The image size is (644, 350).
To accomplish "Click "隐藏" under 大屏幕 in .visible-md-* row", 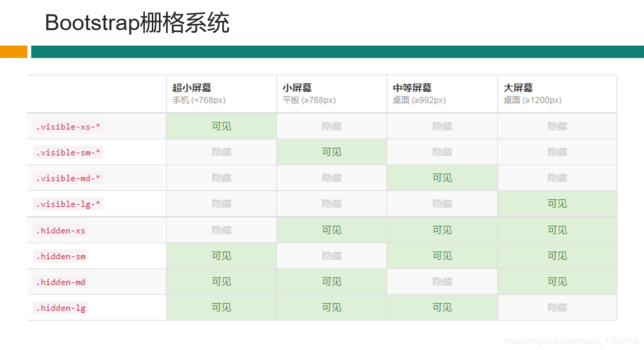I will [557, 178].
